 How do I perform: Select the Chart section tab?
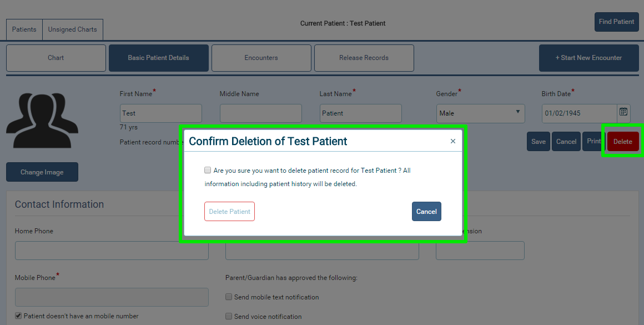pos(56,58)
